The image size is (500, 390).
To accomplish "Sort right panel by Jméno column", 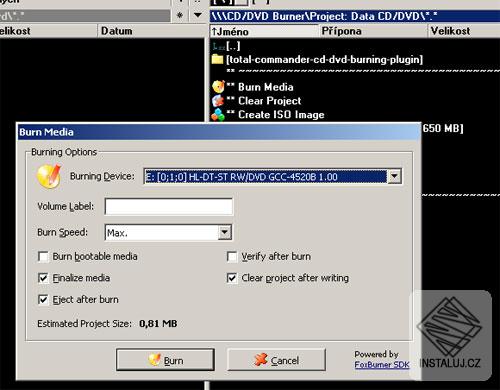I will (264, 31).
